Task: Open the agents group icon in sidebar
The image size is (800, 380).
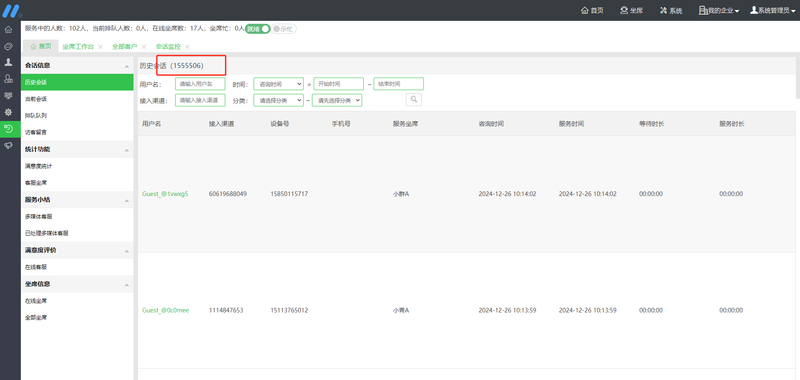Action: tap(9, 79)
